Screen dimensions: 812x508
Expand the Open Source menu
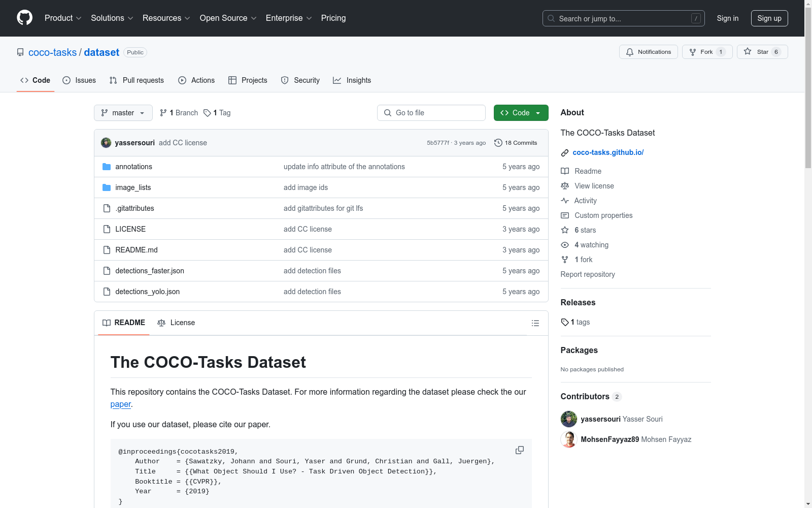(228, 18)
